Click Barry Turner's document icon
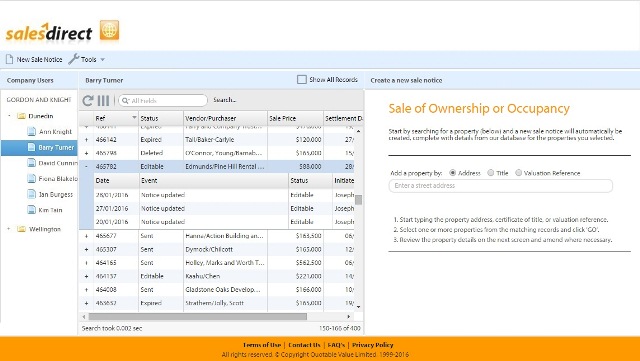The height and width of the screenshot is (361, 640). click(31, 147)
